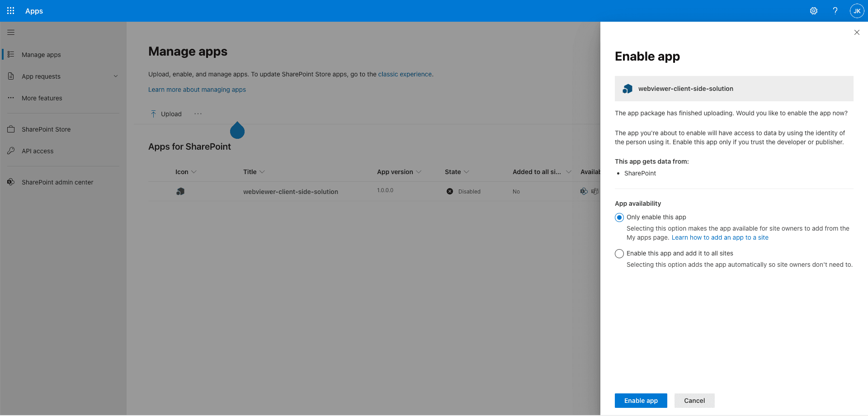This screenshot has height=416, width=868.
Task: Open the JK account avatar
Action: point(857,11)
